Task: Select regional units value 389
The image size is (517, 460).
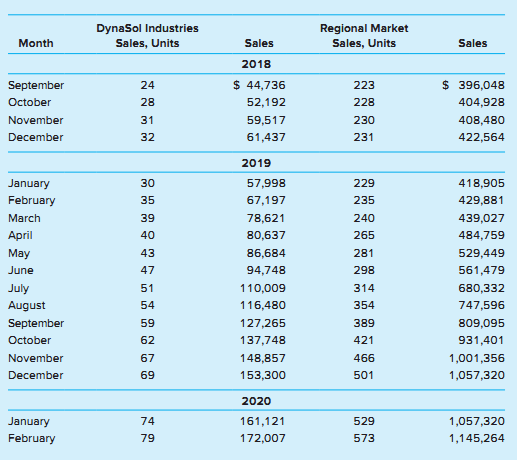Action: [364, 323]
